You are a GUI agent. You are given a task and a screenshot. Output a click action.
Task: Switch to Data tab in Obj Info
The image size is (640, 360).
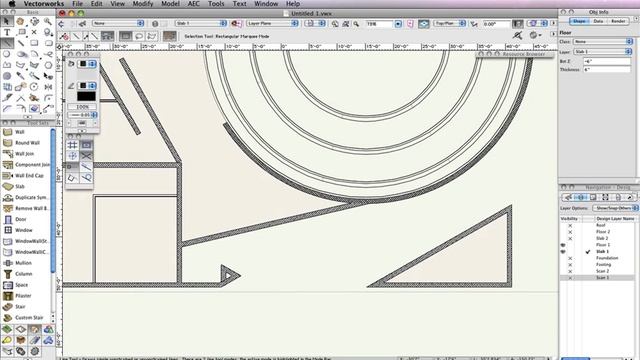tap(598, 21)
